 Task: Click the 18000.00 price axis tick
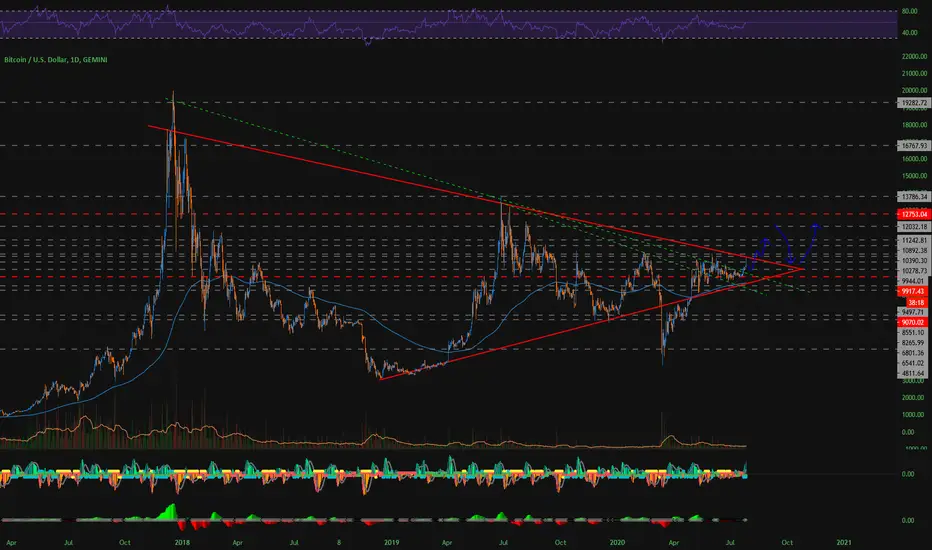pyautogui.click(x=914, y=125)
